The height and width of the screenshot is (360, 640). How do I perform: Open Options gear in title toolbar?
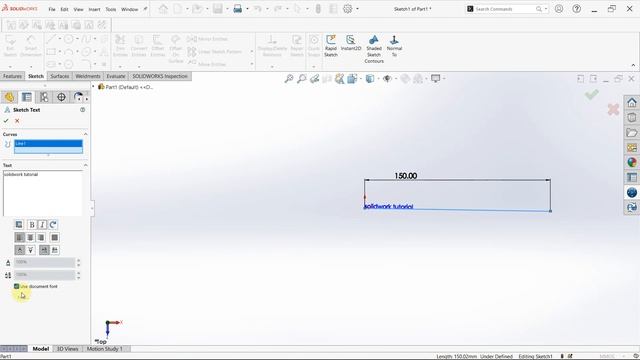point(347,9)
